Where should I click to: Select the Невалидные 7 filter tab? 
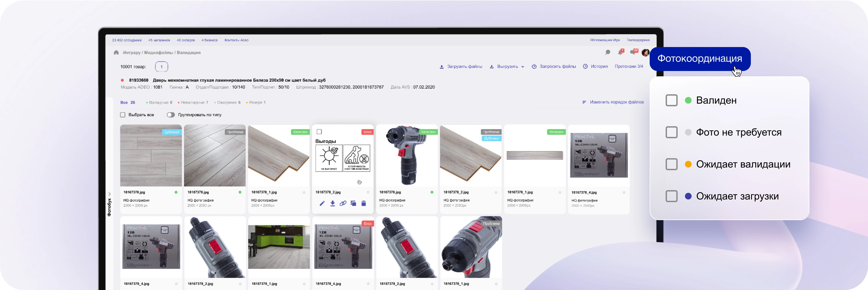pos(193,102)
